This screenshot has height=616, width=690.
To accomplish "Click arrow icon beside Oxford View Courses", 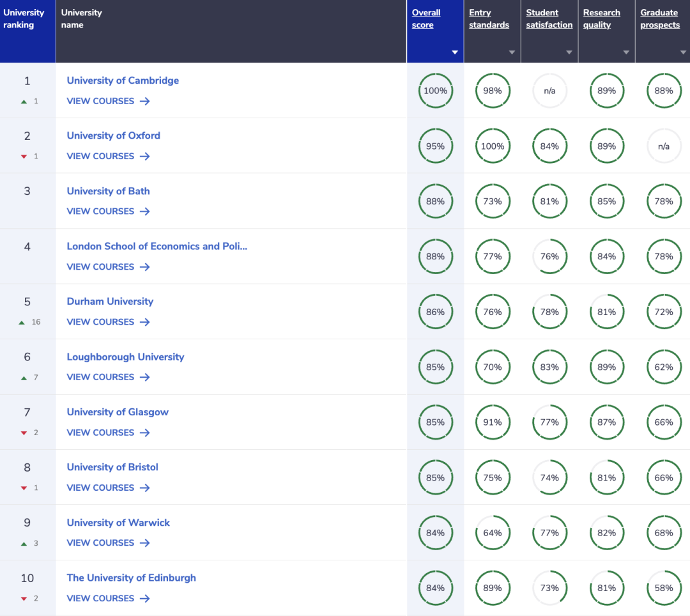I will coord(144,156).
